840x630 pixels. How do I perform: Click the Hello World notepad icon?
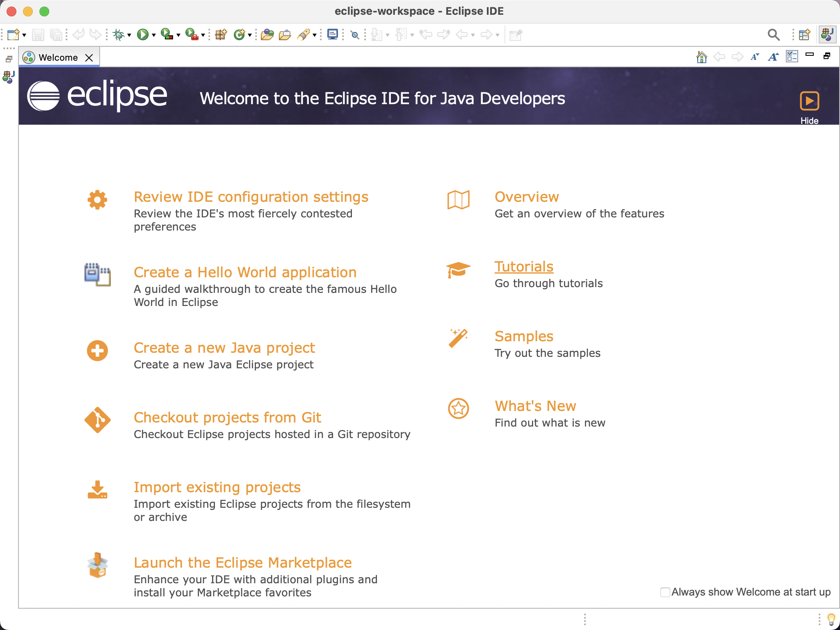[x=97, y=274]
